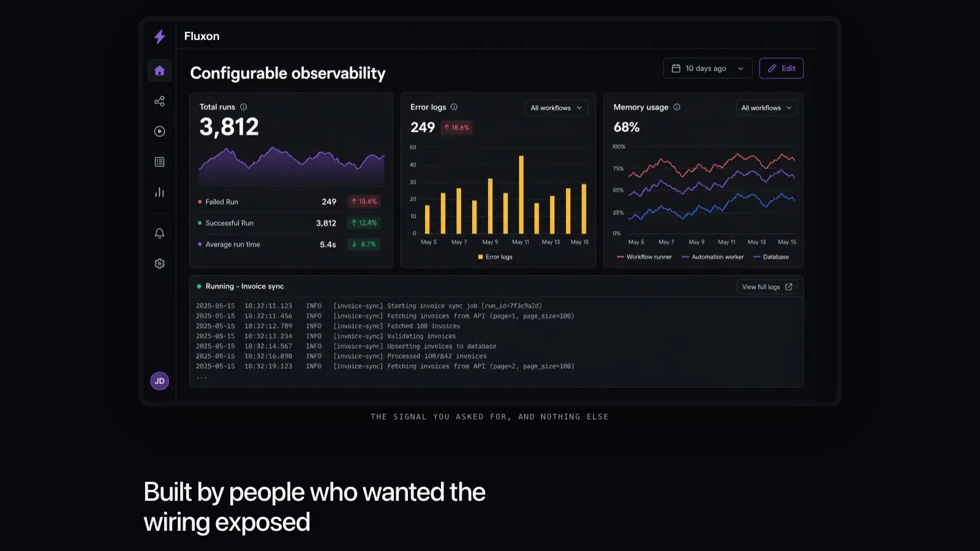Open notifications bell icon

[x=159, y=233]
